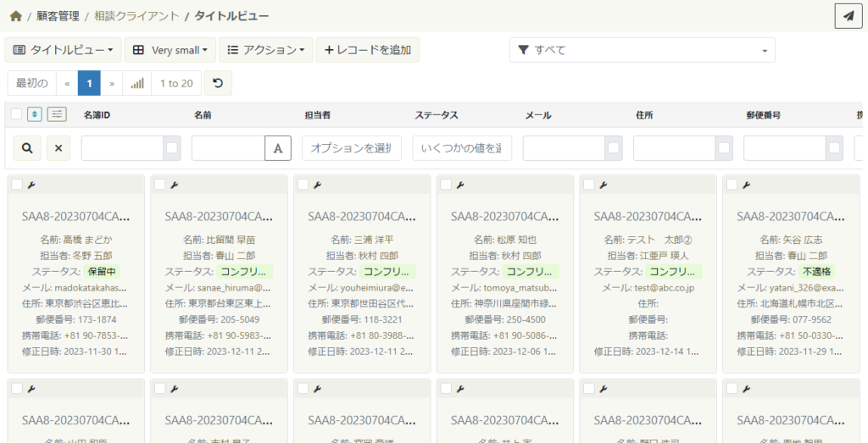Click the wrench icon on 高橋 まどか card
Viewport: 868px width, 443px height.
31,184
